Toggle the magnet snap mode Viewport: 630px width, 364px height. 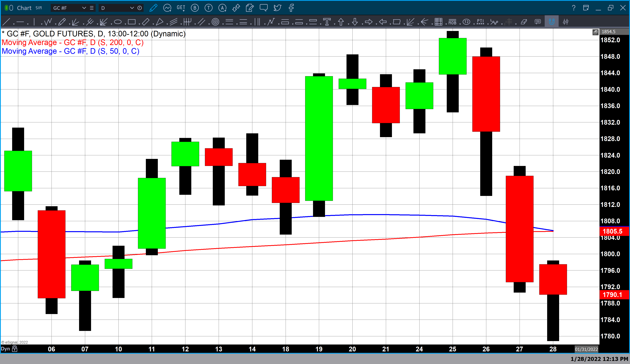(552, 22)
